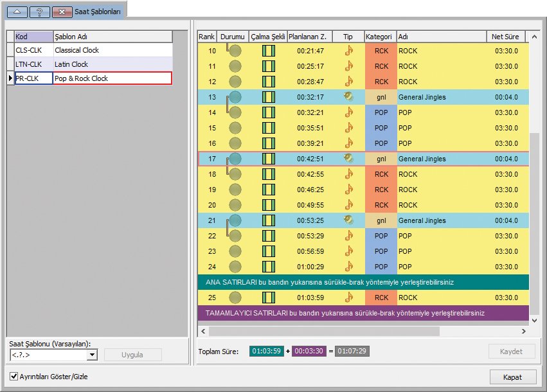Click the status circle in rank 21 row
This screenshot has height=392, width=547.
coord(235,220)
